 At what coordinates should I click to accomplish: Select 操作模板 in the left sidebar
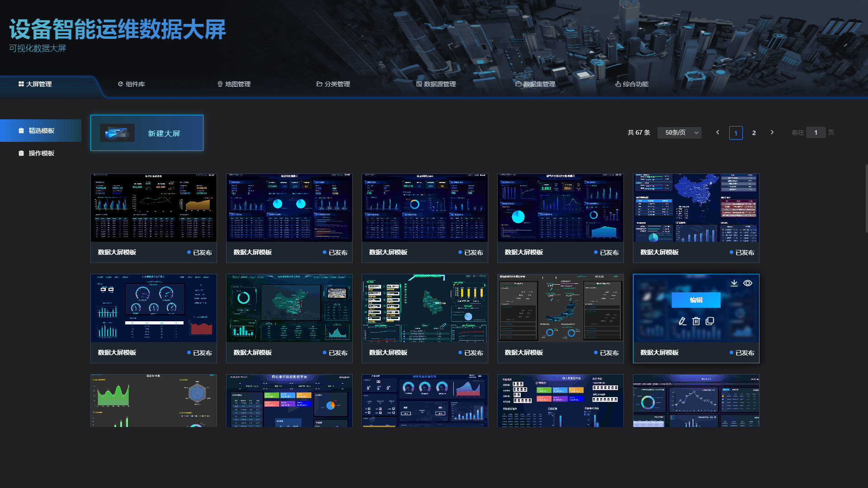click(41, 153)
